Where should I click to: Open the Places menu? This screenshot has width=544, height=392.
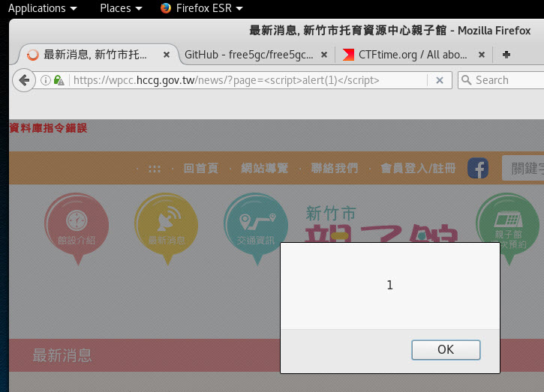point(121,8)
